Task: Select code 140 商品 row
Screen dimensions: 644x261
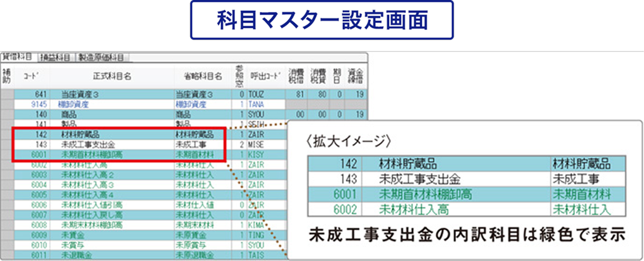Action: [69, 115]
